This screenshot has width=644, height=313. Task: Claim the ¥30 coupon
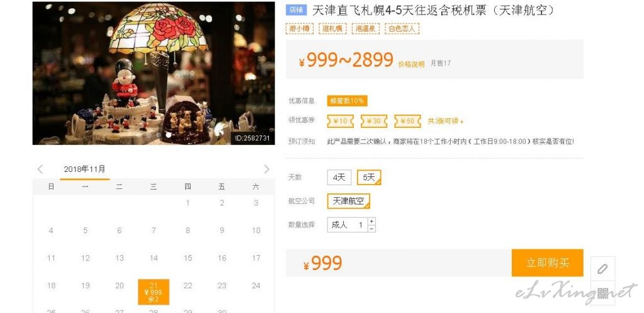tap(374, 121)
